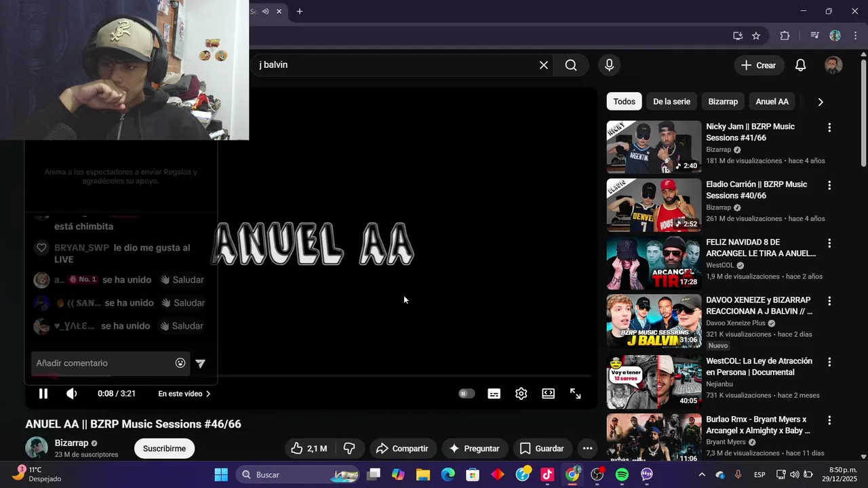The width and height of the screenshot is (868, 488).
Task: Open Chrome extensions puzzle icon
Action: 785,36
